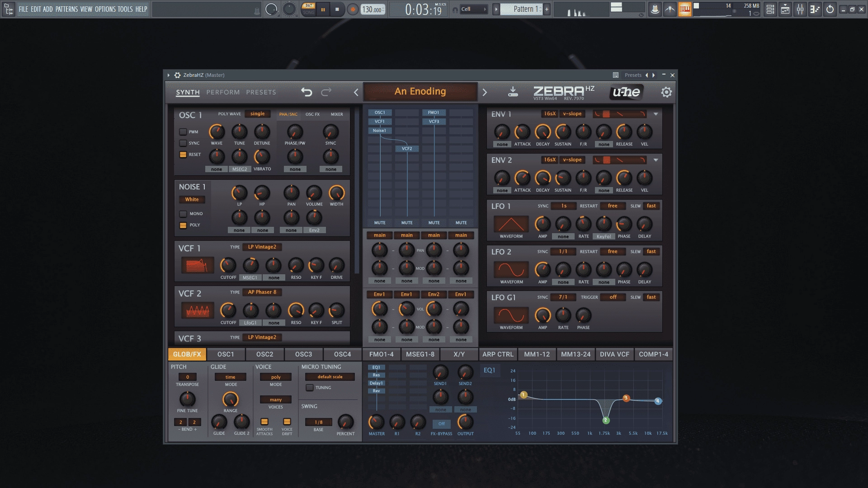Select OSC 1 OSC FX tab
The height and width of the screenshot is (488, 868).
pos(312,114)
